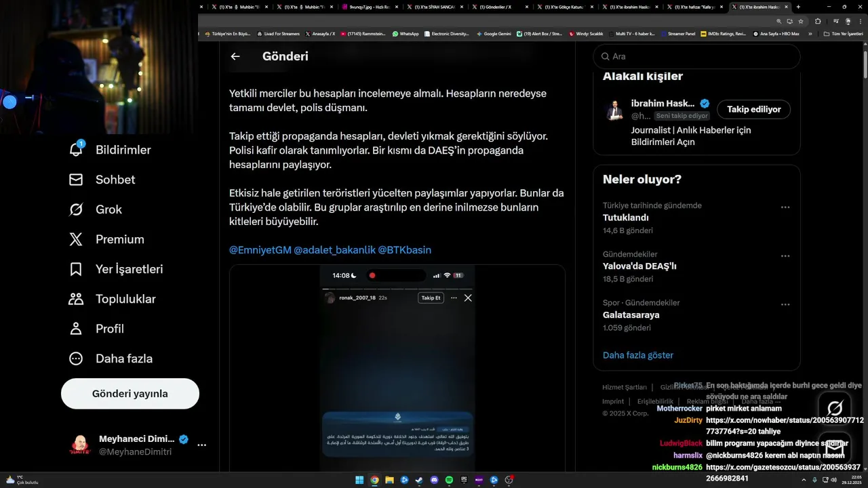
Task: Open the @EmniyetGM mention
Action: (260, 250)
